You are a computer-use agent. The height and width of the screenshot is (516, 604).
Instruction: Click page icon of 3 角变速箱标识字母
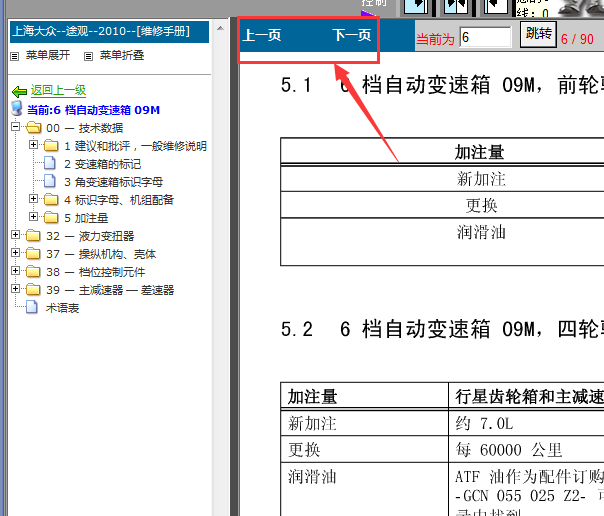point(49,181)
